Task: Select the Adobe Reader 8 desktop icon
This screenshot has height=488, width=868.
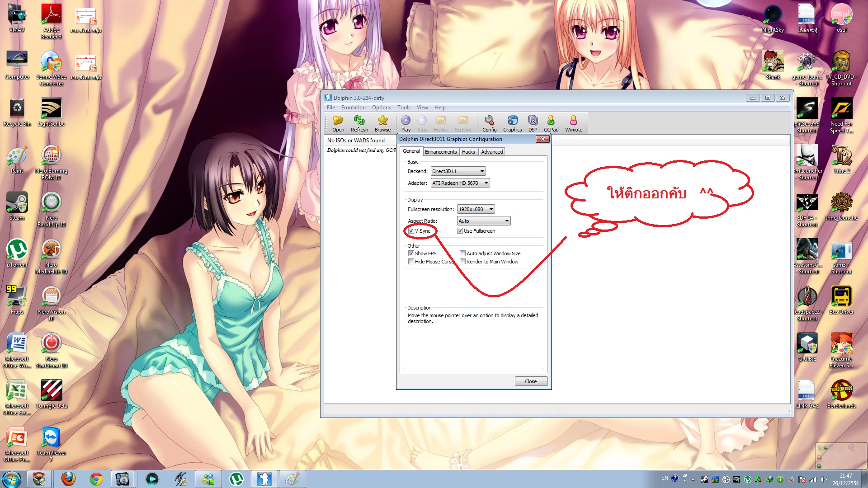Action: pyautogui.click(x=51, y=21)
